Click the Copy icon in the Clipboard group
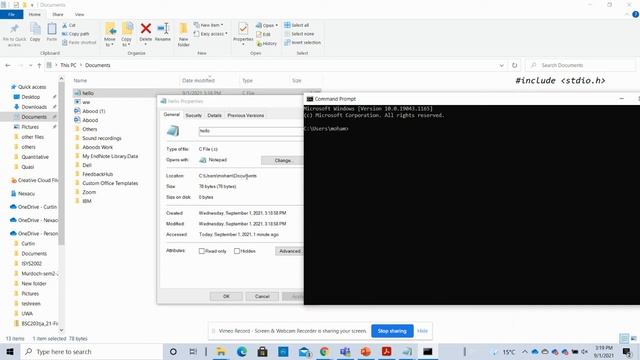640x360 pixels. (35, 29)
